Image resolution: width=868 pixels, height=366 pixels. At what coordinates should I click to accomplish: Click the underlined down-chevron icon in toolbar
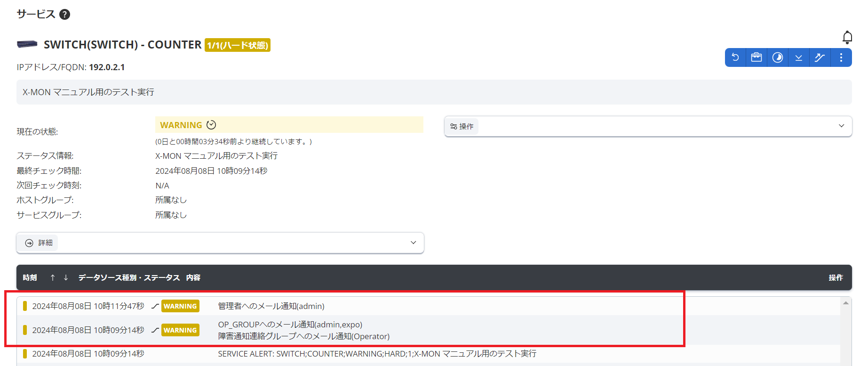(x=799, y=57)
